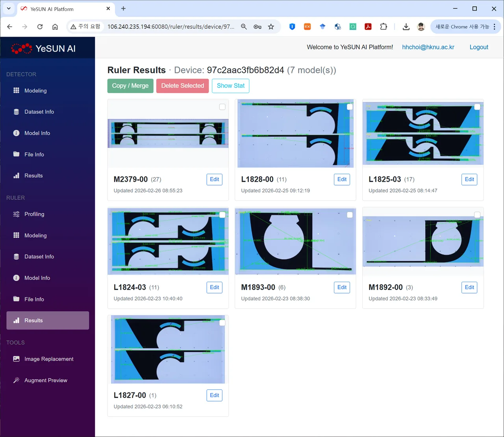504x437 pixels.
Task: Click the Ruler Model Info icon
Action: tap(16, 278)
